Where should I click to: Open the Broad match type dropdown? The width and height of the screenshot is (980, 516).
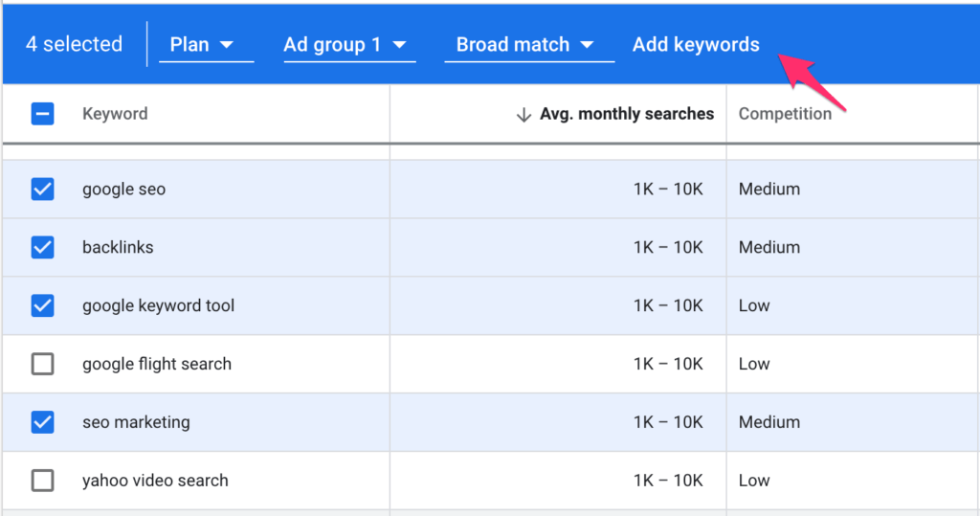pos(528,45)
